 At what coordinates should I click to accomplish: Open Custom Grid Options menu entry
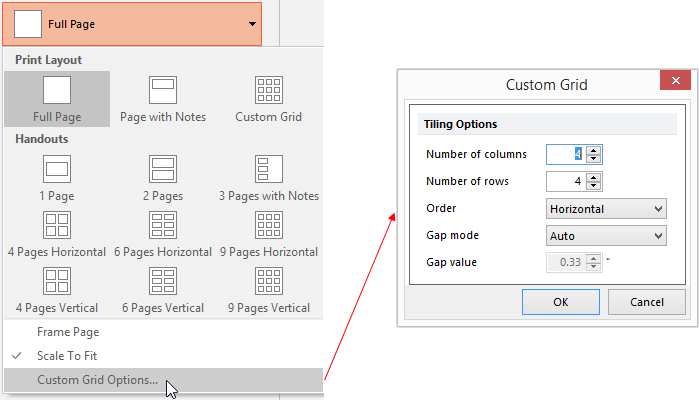(x=97, y=379)
